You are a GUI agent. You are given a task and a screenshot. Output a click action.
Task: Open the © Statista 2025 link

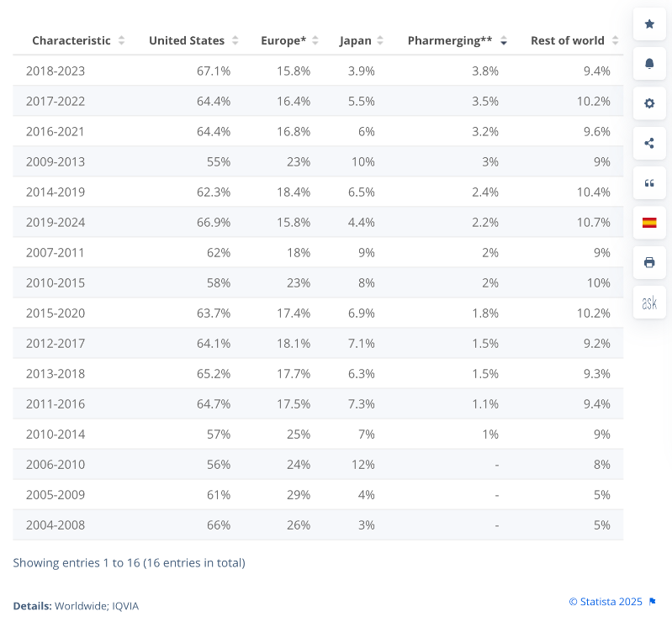(606, 602)
